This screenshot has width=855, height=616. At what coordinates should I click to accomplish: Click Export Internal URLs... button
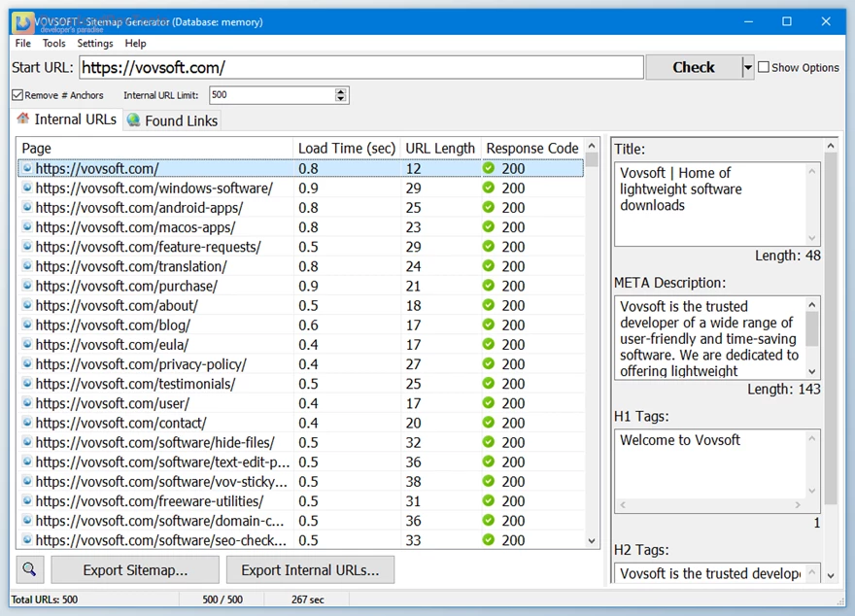click(x=310, y=569)
